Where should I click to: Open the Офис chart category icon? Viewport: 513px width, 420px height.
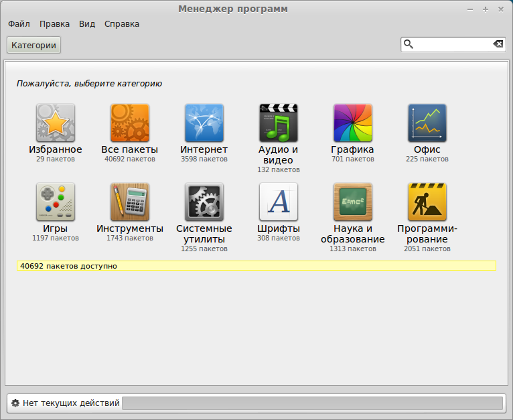point(427,123)
